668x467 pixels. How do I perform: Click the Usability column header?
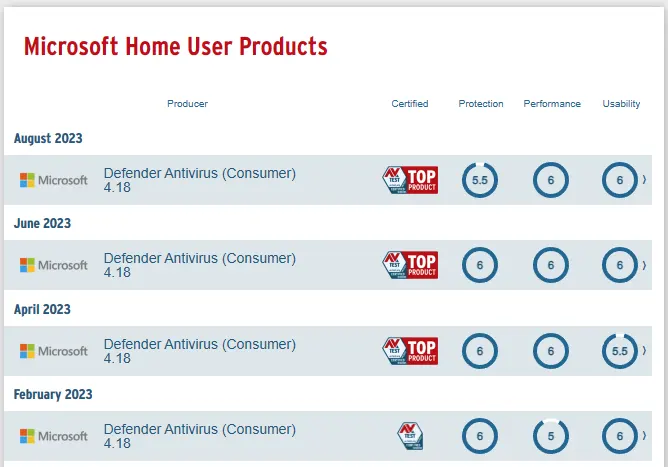point(621,104)
